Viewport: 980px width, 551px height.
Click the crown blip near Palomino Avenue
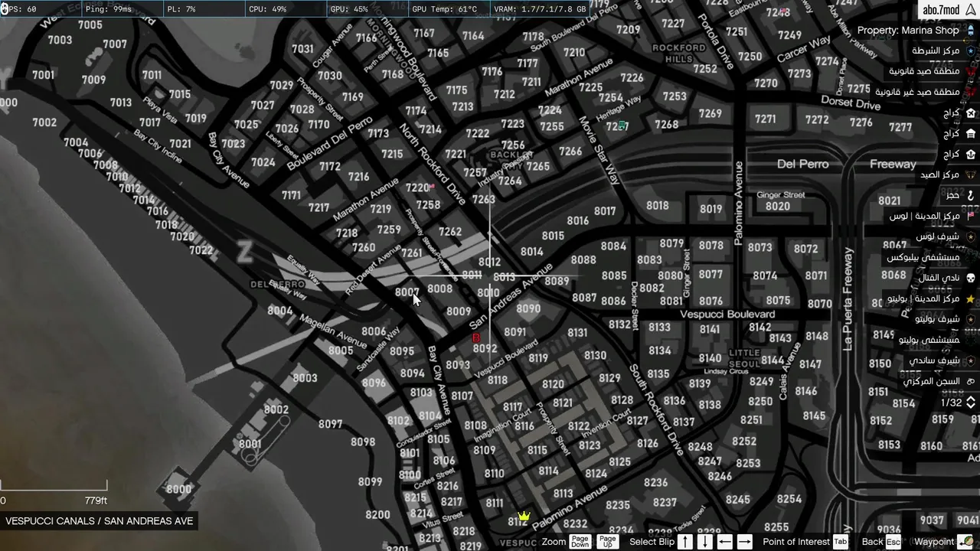click(524, 517)
